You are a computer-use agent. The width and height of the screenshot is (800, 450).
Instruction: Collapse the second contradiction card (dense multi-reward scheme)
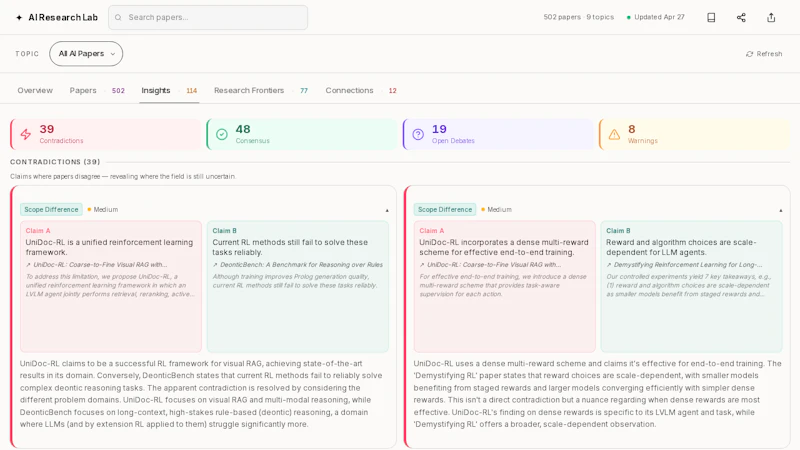tap(781, 210)
